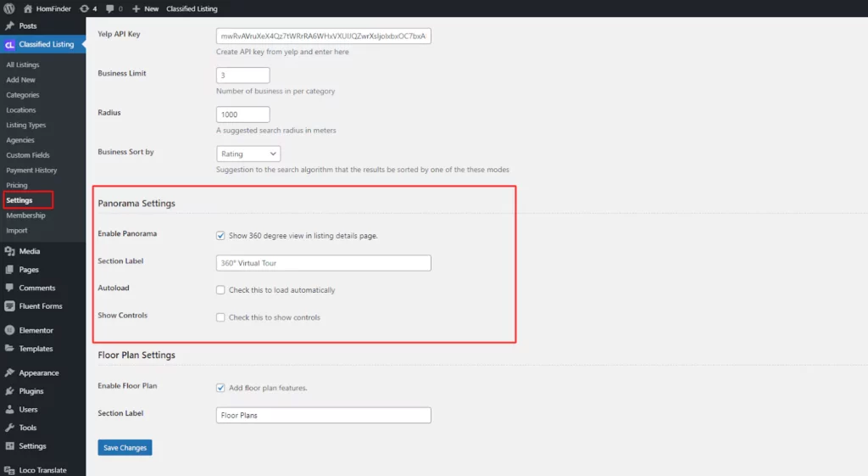Screen dimensions: 868x476
Task: Open Pricing submenu item
Action: click(17, 185)
